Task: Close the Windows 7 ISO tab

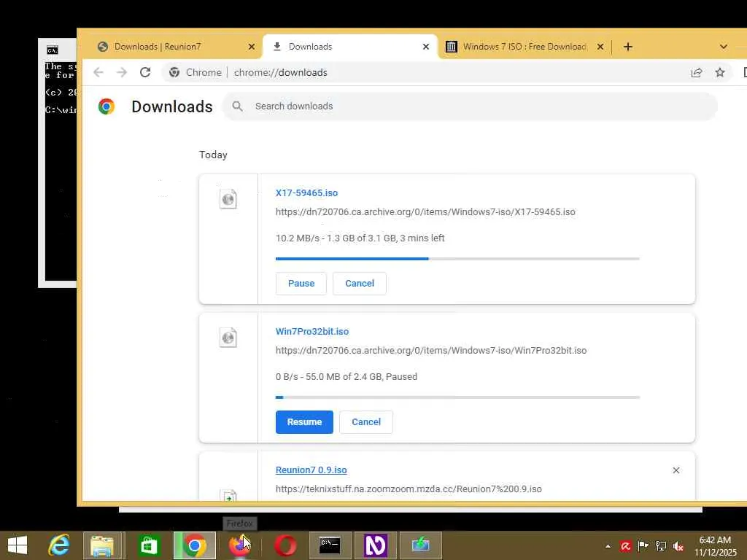Action: click(600, 47)
